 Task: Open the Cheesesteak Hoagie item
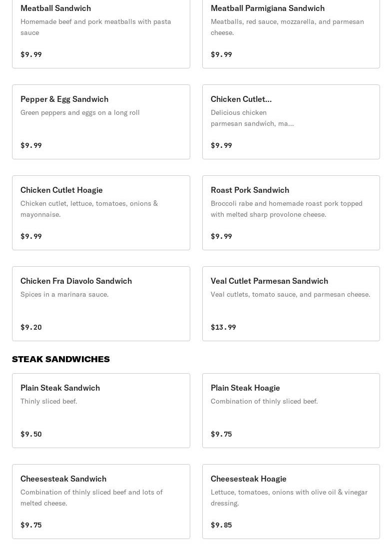(291, 502)
